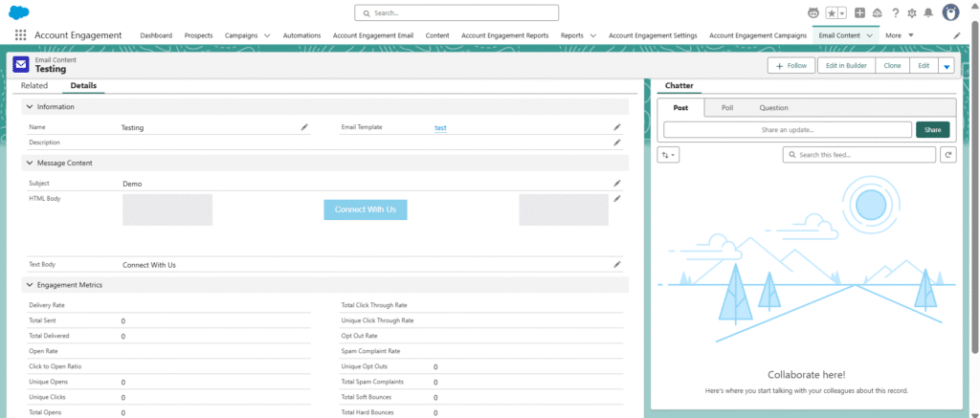Open the Account Engagement Settings tab
The height and width of the screenshot is (418, 980).
[653, 35]
